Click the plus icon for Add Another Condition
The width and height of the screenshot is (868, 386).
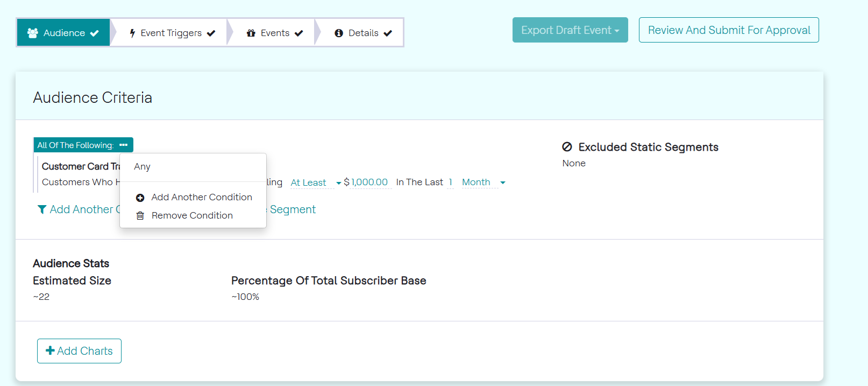tap(140, 198)
